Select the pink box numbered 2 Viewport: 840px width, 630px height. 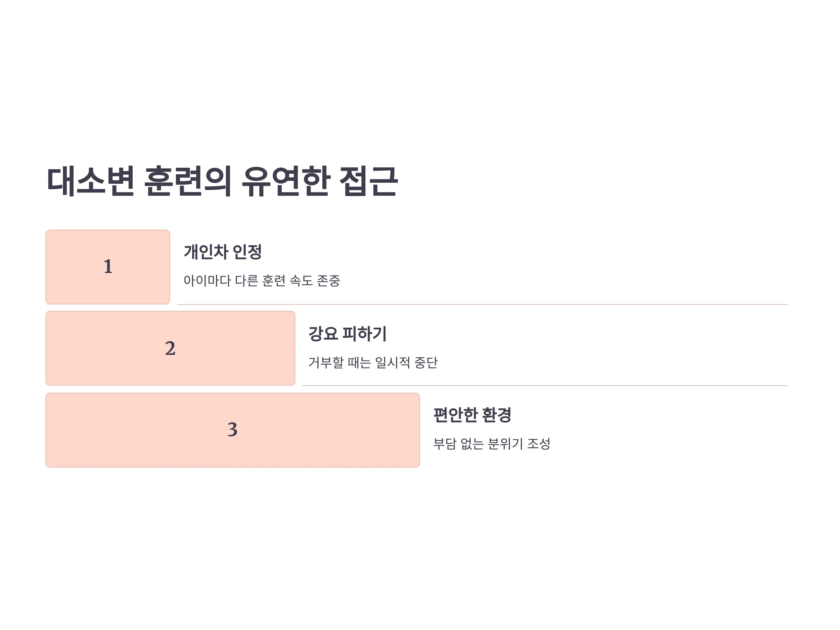point(170,348)
